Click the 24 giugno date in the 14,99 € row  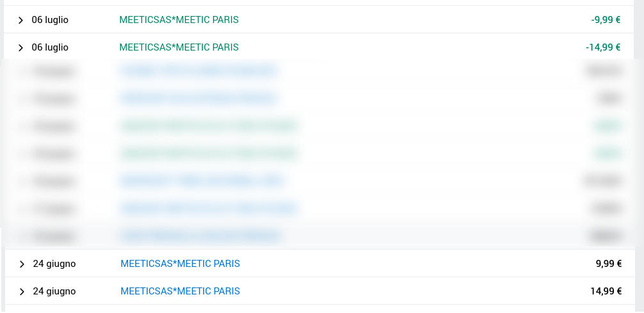(54, 291)
